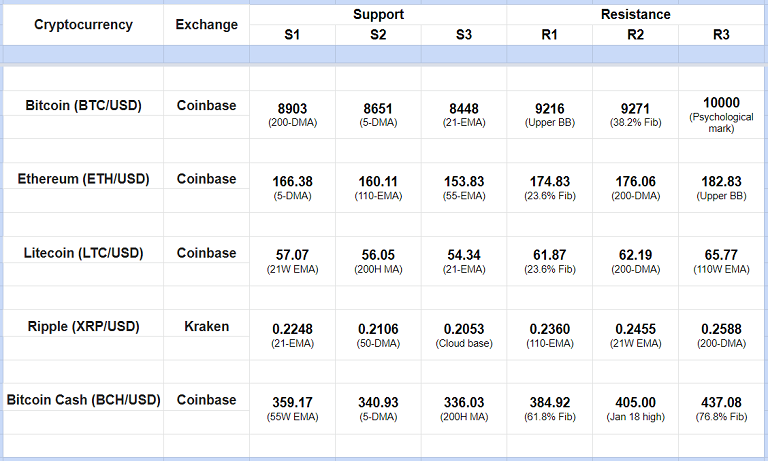Select Bitcoin Cash R2 value 405.00
This screenshot has width=768, height=461.
pyautogui.click(x=635, y=402)
